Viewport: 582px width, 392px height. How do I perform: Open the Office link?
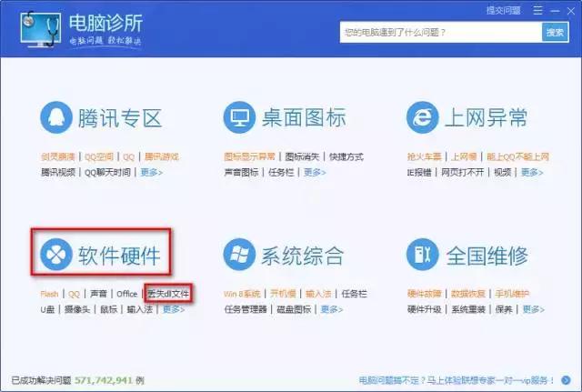[127, 294]
